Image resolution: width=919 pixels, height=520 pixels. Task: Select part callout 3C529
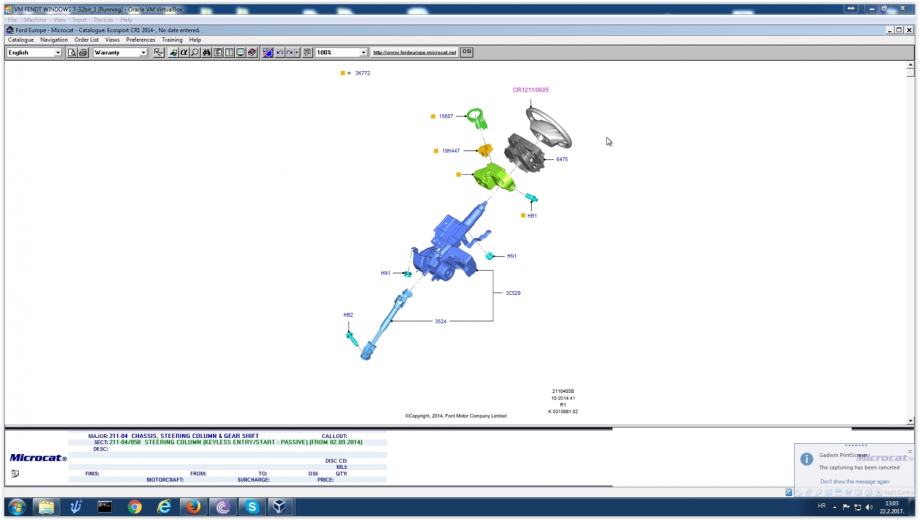513,293
